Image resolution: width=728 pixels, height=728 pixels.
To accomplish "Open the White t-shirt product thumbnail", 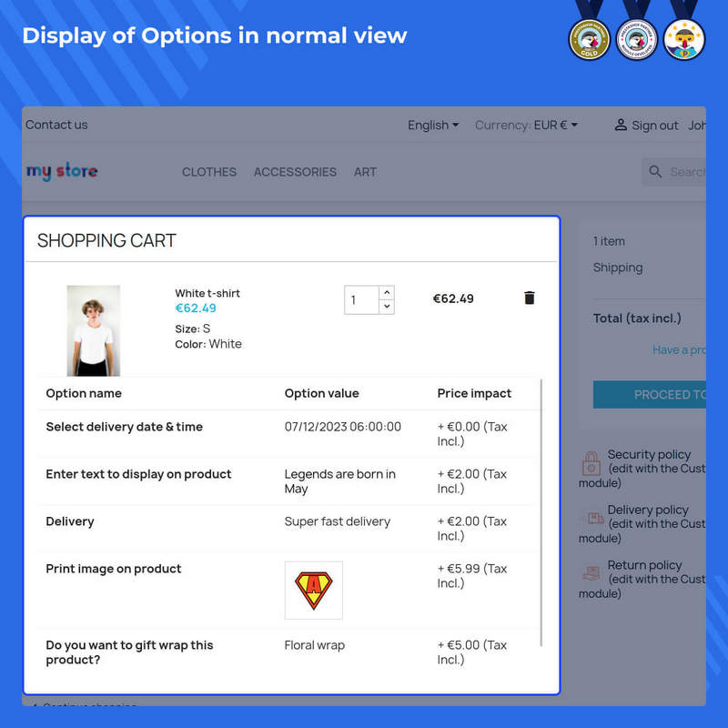I will tap(94, 330).
